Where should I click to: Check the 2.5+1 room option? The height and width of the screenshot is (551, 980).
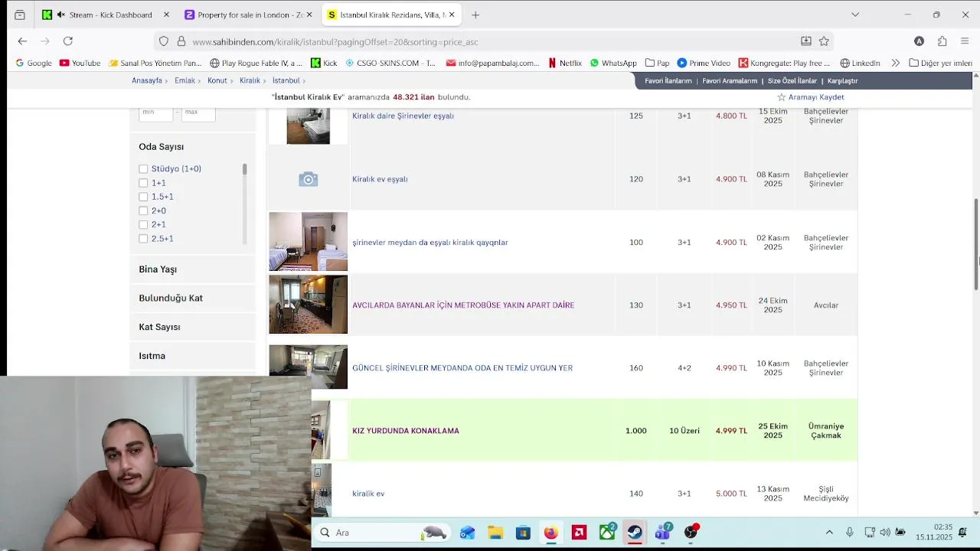pos(143,239)
